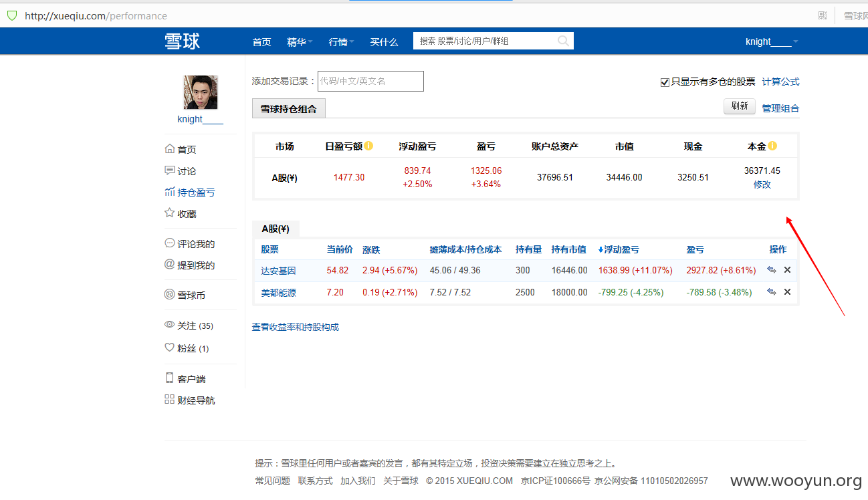The width and height of the screenshot is (868, 500).
Task: Click the info icon beside 日盈亏额
Action: (x=368, y=146)
